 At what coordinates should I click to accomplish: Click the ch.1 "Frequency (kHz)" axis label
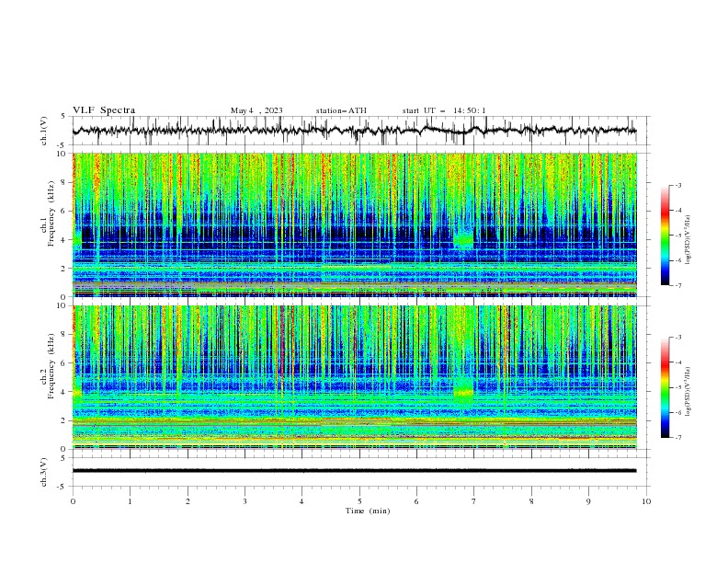(x=51, y=213)
